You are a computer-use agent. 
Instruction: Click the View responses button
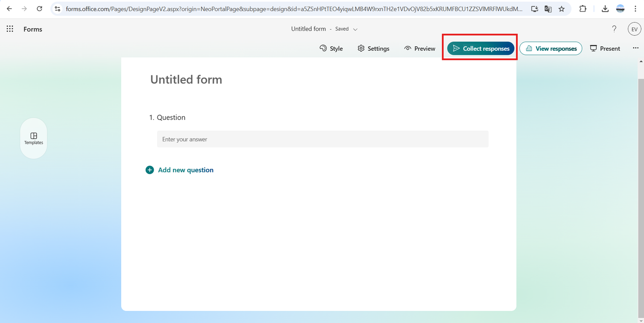[550, 49]
